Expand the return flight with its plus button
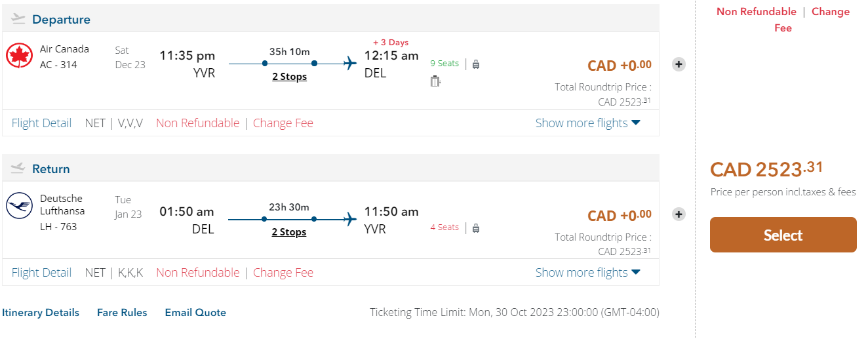868x339 pixels. tap(679, 214)
